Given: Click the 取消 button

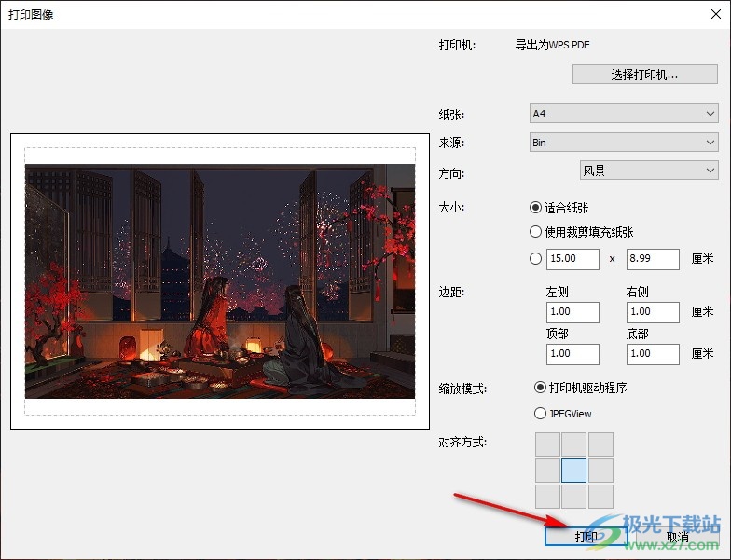Looking at the screenshot, I should pos(677,537).
